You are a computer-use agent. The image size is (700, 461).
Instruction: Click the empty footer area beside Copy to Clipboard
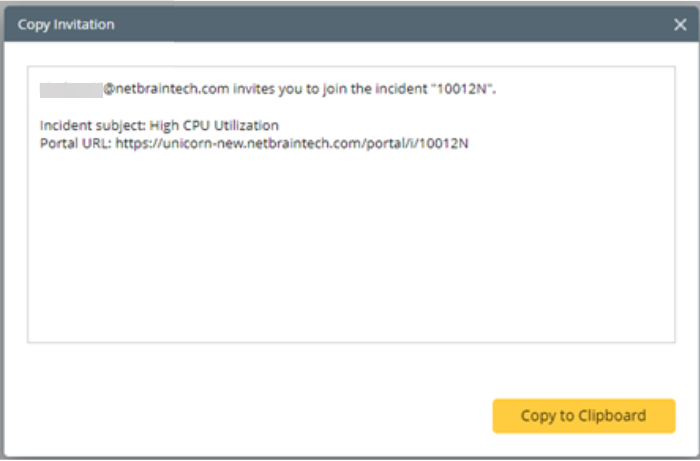(x=250, y=416)
